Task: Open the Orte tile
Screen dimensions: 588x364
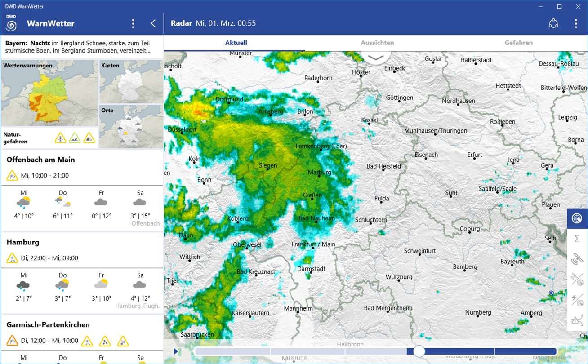Action: tap(130, 126)
